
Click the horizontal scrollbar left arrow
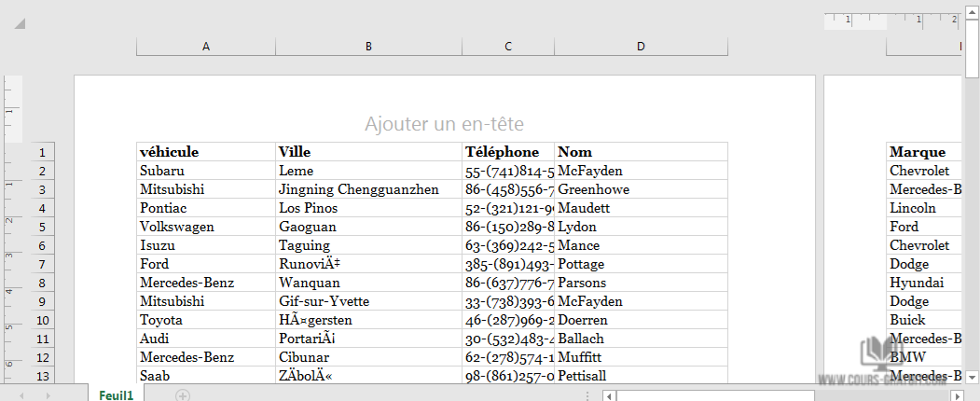[609, 395]
